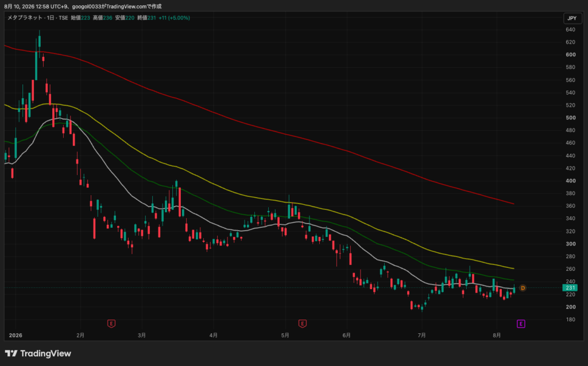Click the 終値 231 close value
Image resolution: width=588 pixels, height=366 pixels.
click(x=146, y=18)
